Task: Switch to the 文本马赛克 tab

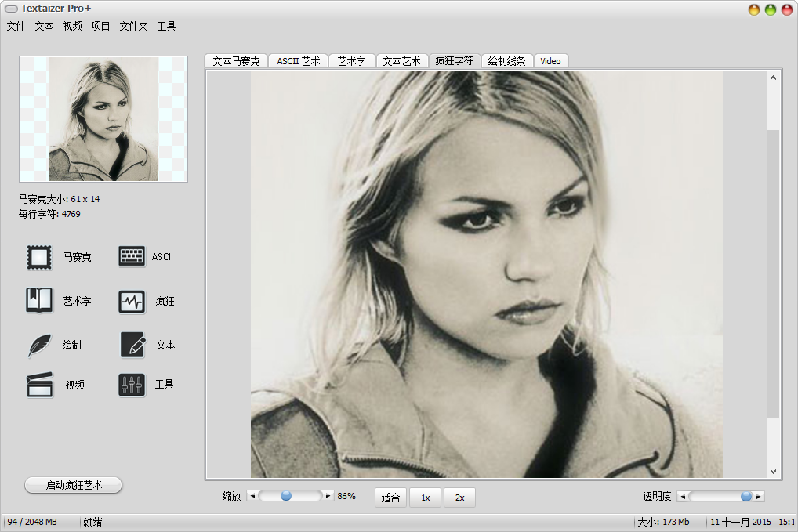Action: pyautogui.click(x=236, y=61)
